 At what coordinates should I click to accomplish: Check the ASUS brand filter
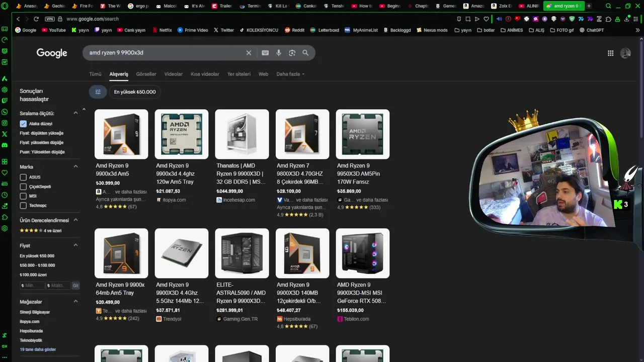click(x=23, y=177)
